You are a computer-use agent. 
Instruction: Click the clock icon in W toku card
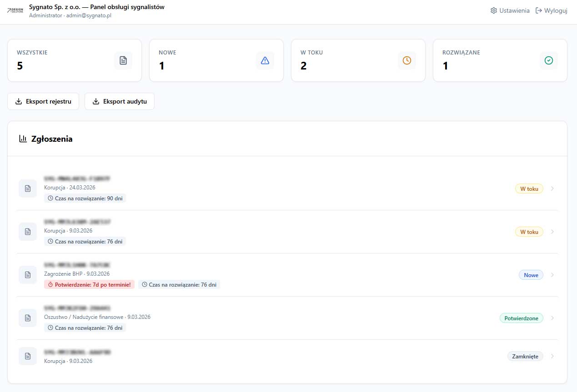tap(407, 60)
